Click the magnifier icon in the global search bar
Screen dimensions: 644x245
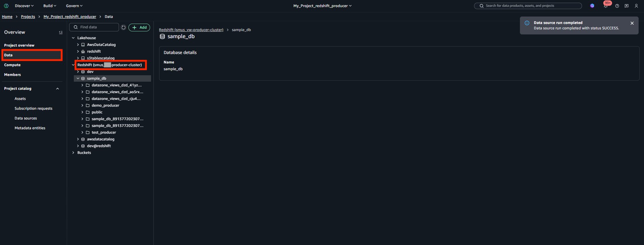481,6
